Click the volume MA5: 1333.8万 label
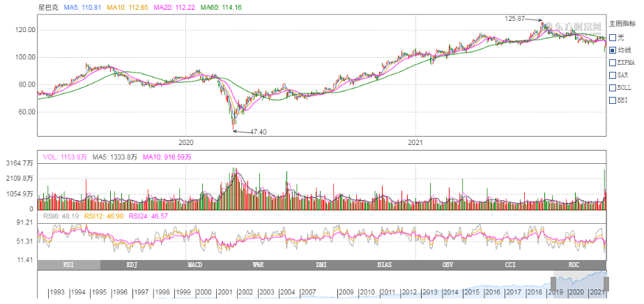Screen dimensions: 644x304 point(114,157)
